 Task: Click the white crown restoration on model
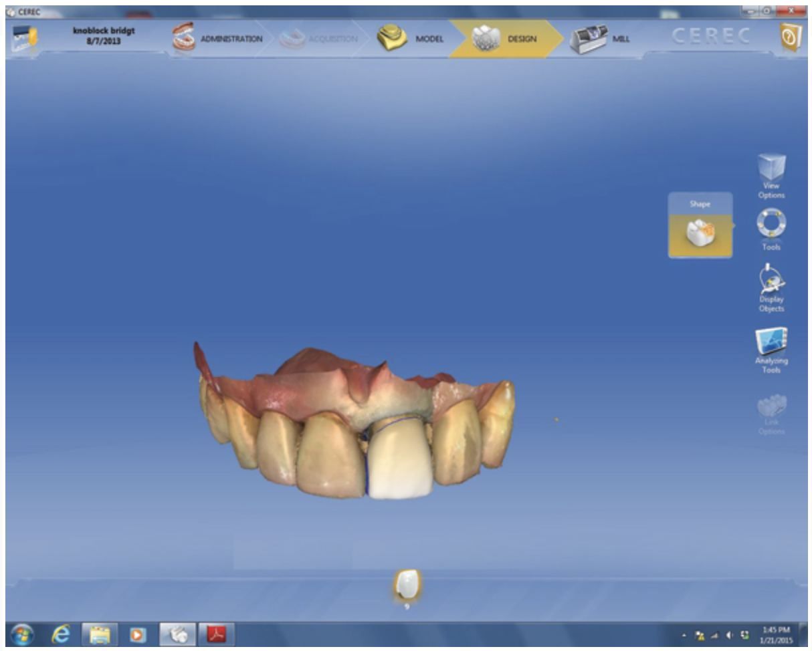click(x=399, y=461)
